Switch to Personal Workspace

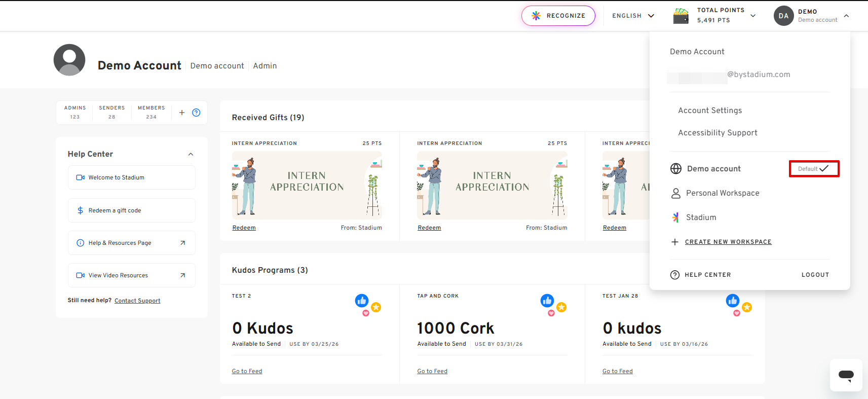(722, 193)
